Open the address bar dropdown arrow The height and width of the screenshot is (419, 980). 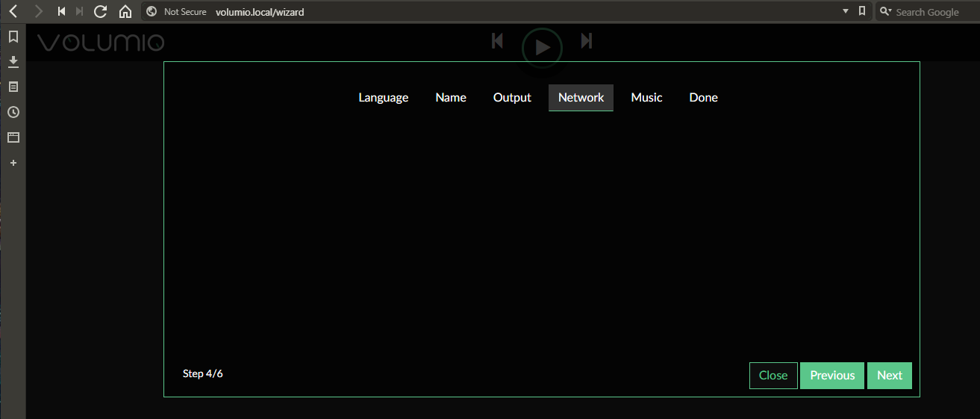point(846,11)
